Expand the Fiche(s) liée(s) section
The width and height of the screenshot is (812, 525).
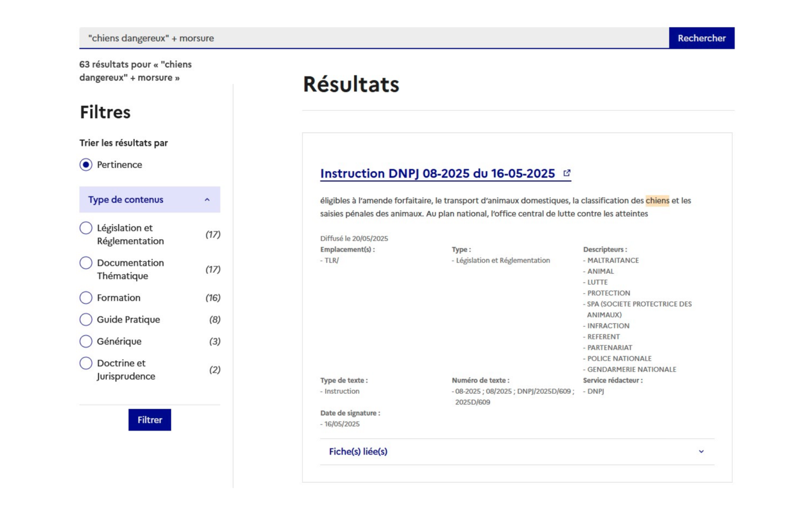coord(358,451)
